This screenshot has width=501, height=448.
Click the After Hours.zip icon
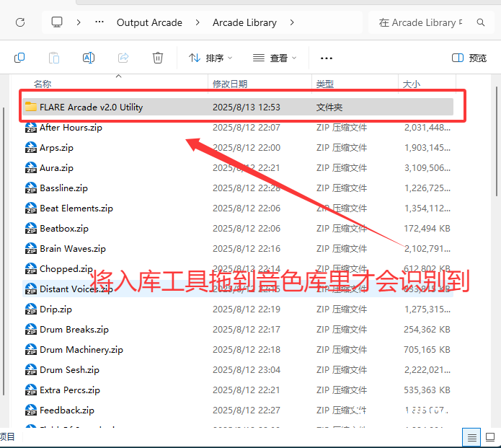tap(31, 127)
